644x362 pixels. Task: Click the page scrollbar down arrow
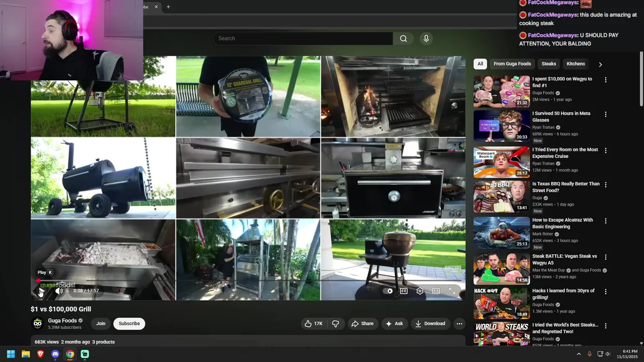coord(641,343)
